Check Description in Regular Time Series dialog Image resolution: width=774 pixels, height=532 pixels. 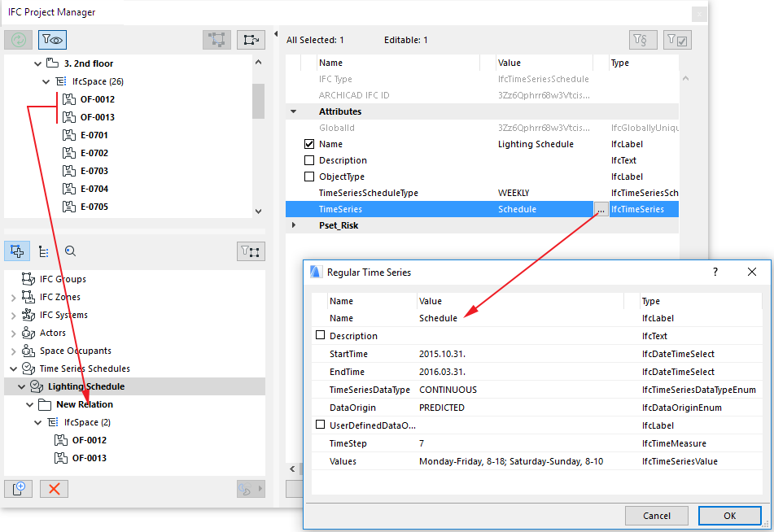[x=321, y=335]
